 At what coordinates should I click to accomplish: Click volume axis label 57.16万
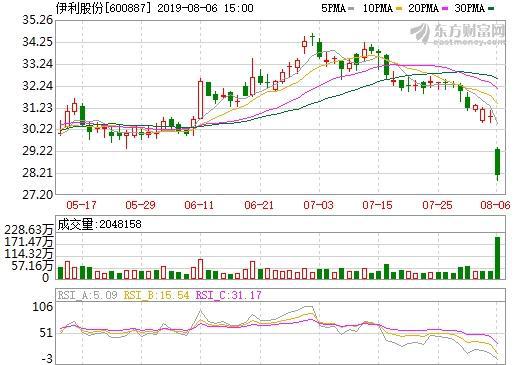click(x=32, y=266)
